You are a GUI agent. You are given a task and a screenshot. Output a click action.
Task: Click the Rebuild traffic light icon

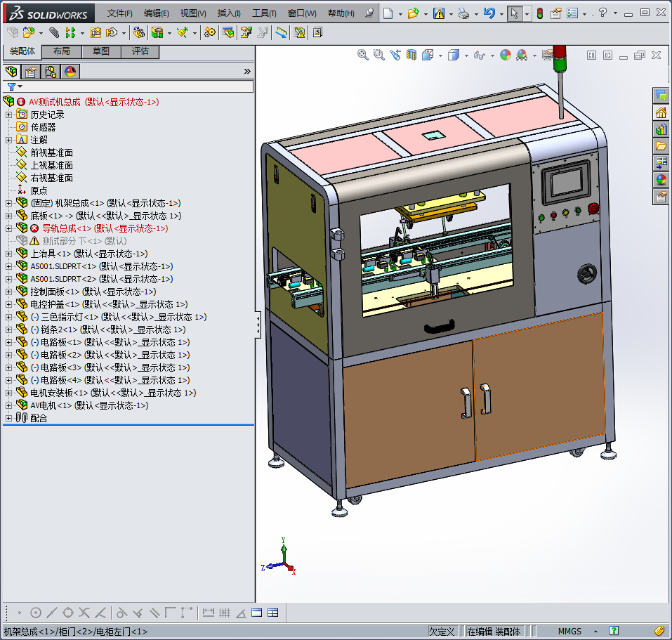(539, 13)
